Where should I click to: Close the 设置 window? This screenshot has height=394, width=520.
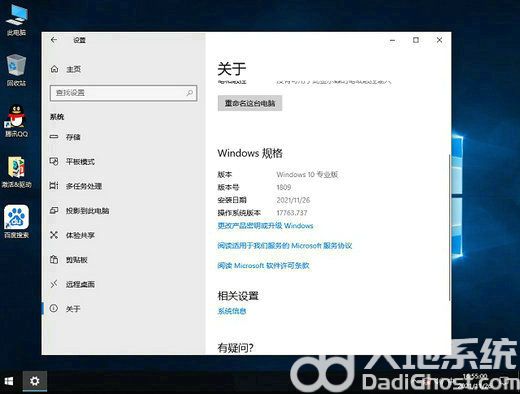(x=439, y=40)
